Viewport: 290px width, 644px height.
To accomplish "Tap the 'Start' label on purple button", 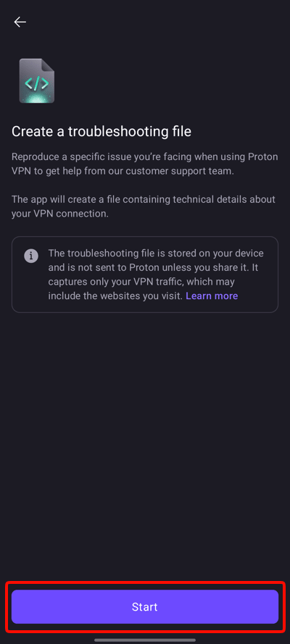I will click(145, 606).
